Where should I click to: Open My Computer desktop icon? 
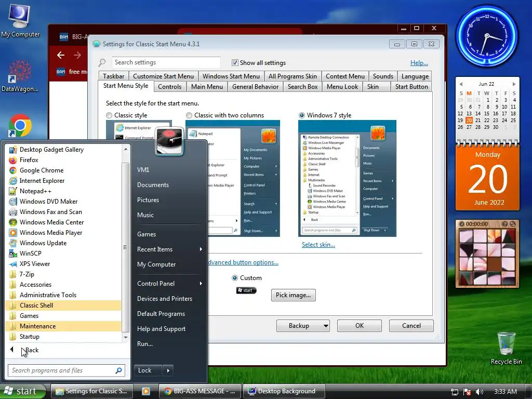click(x=20, y=21)
